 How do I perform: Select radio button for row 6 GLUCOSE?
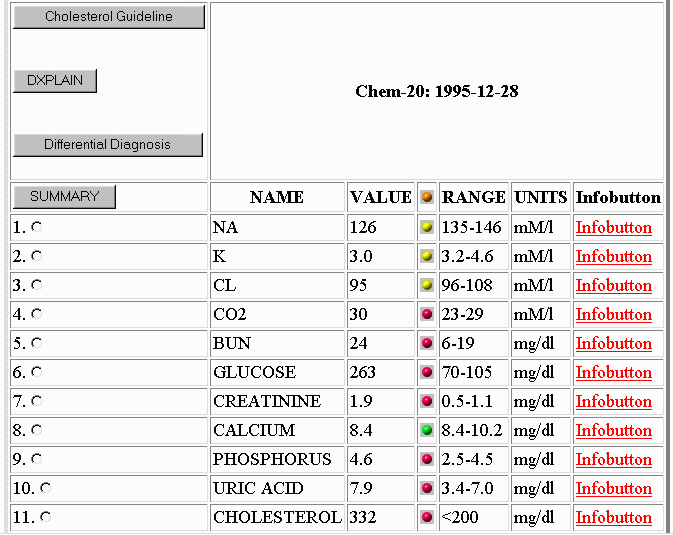tap(37, 372)
